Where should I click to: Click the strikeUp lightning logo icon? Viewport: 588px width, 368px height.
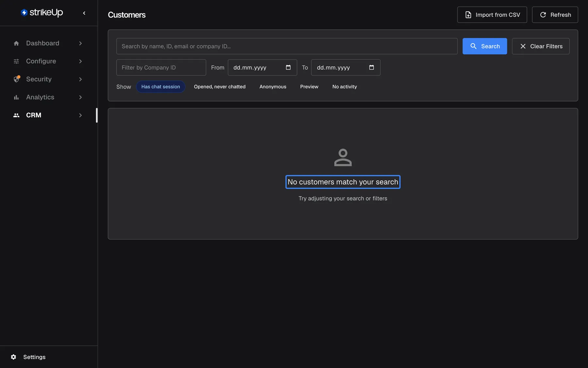(24, 12)
